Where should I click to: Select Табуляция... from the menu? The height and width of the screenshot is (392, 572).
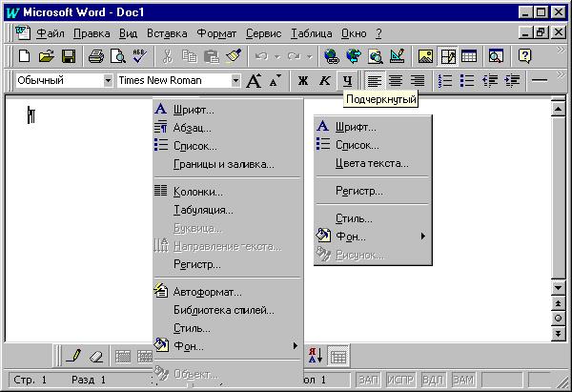(228, 210)
